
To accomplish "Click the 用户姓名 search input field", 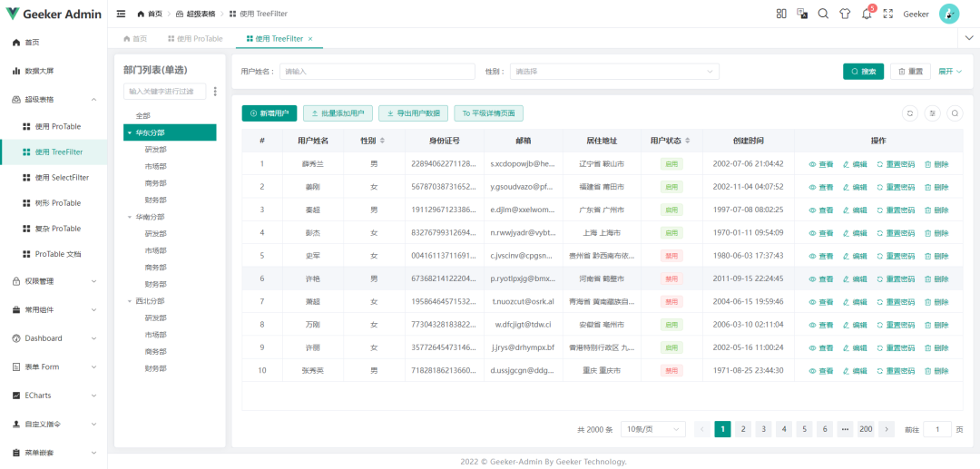I will 377,71.
